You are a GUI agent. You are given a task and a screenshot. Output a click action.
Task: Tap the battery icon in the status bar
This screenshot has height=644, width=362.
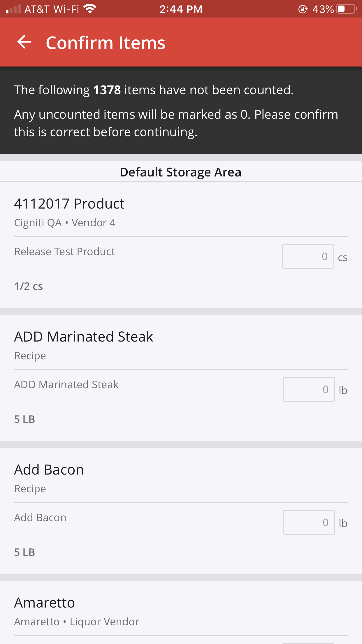347,9
